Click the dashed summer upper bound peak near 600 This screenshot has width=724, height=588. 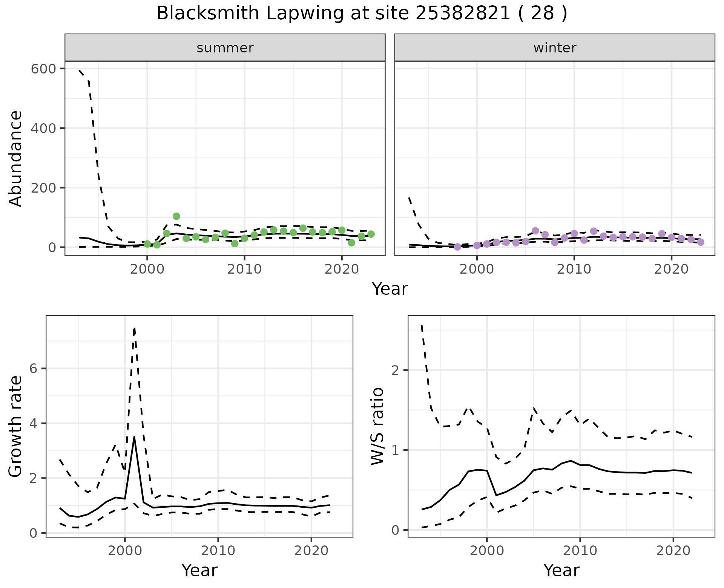pyautogui.click(x=80, y=70)
